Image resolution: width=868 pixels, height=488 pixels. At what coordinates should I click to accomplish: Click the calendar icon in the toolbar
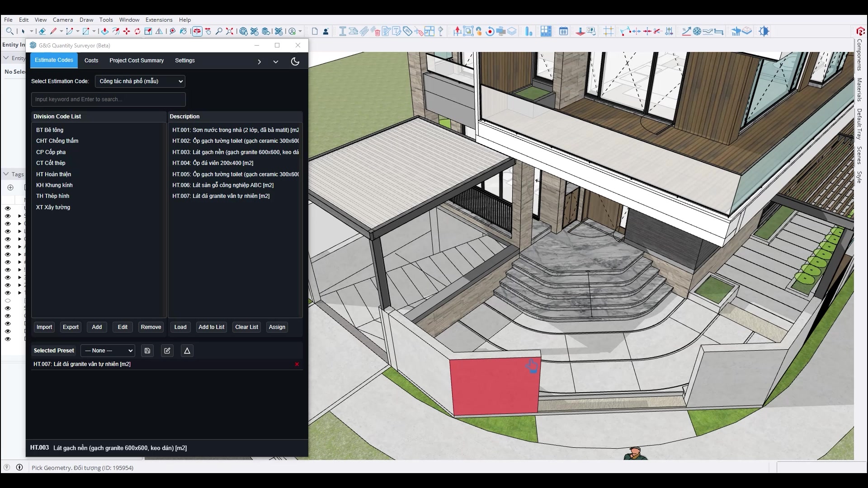click(563, 31)
